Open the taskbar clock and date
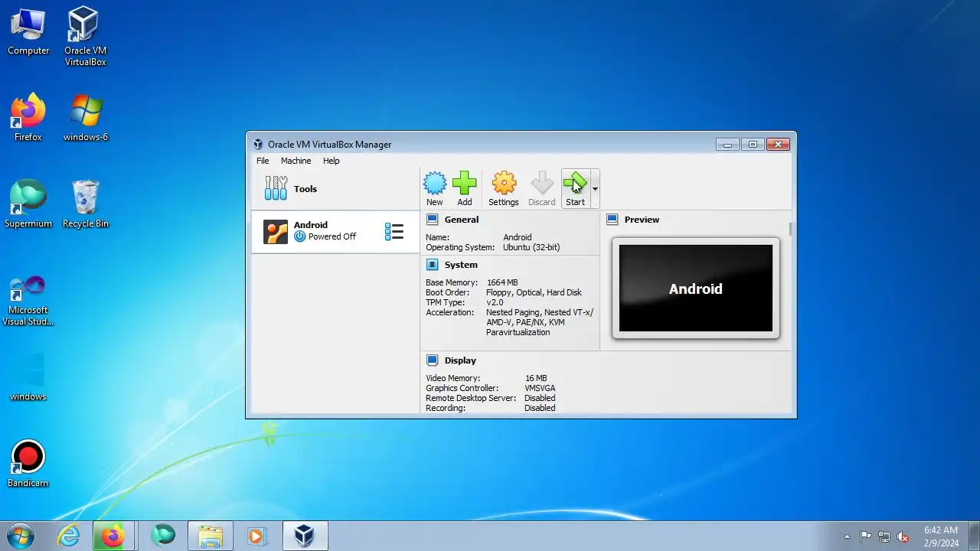The width and height of the screenshot is (980, 551). pyautogui.click(x=941, y=536)
